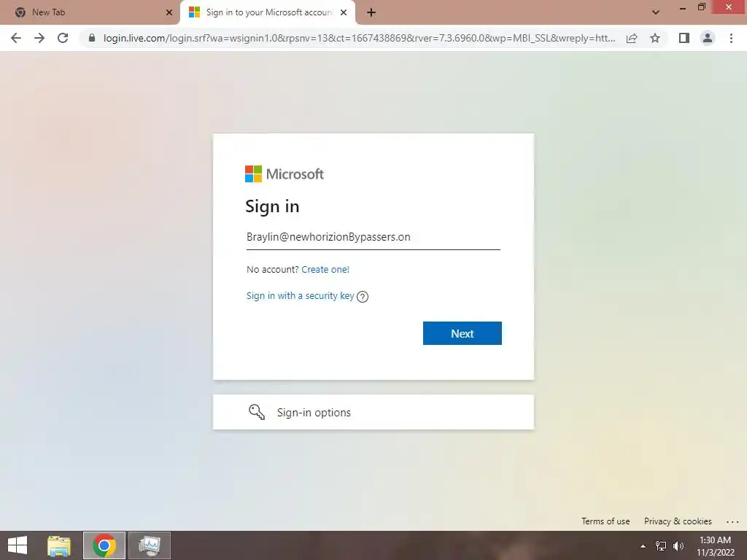Open the volume tray icon
Screen dimensions: 747x560
coord(678,546)
